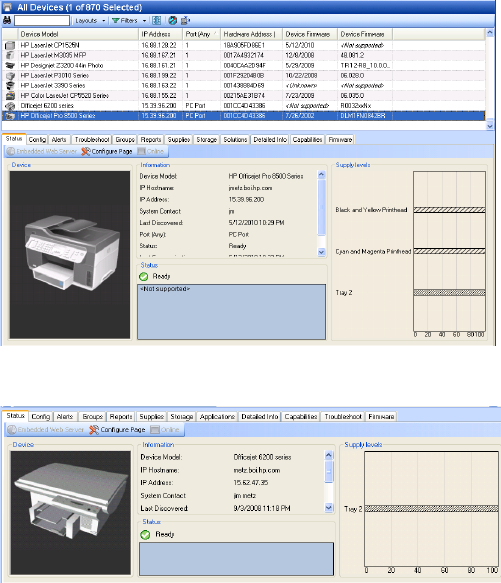Viewport: 501px width, 583px height.
Task: Click the HP LaserJet P3010 Series row icon
Action: 10,75
